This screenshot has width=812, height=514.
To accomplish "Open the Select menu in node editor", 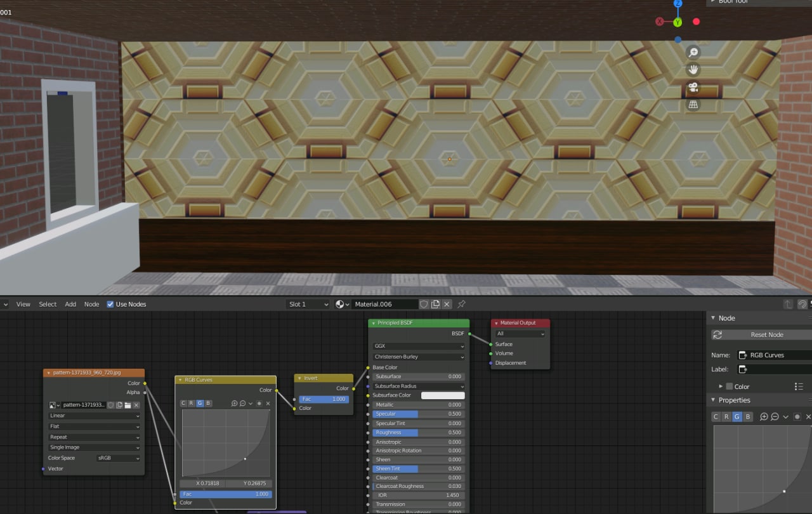I will coord(48,304).
